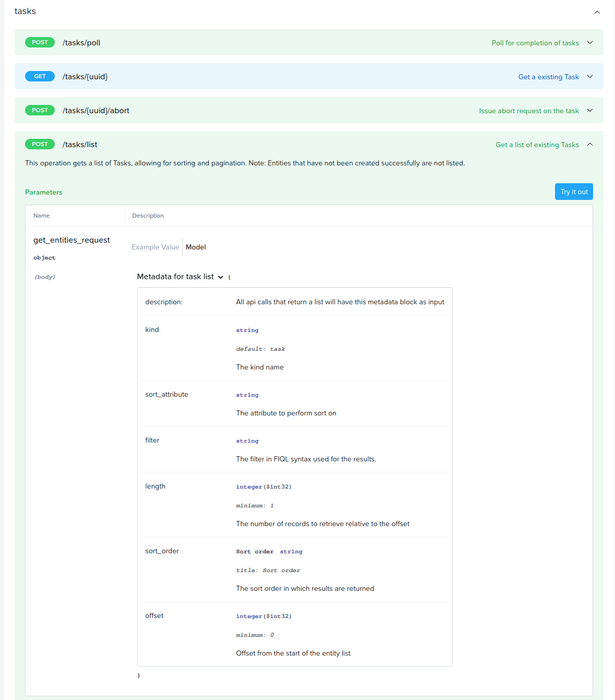Screen dimensions: 615x700
Task: Click the POST badge on /tasks/list
Action: 40,144
